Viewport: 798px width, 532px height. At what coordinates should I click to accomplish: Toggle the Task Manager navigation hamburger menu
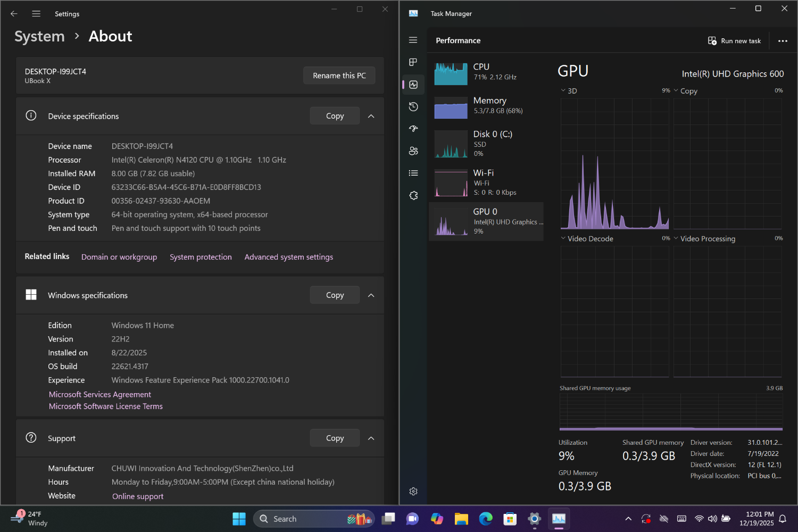click(x=413, y=40)
